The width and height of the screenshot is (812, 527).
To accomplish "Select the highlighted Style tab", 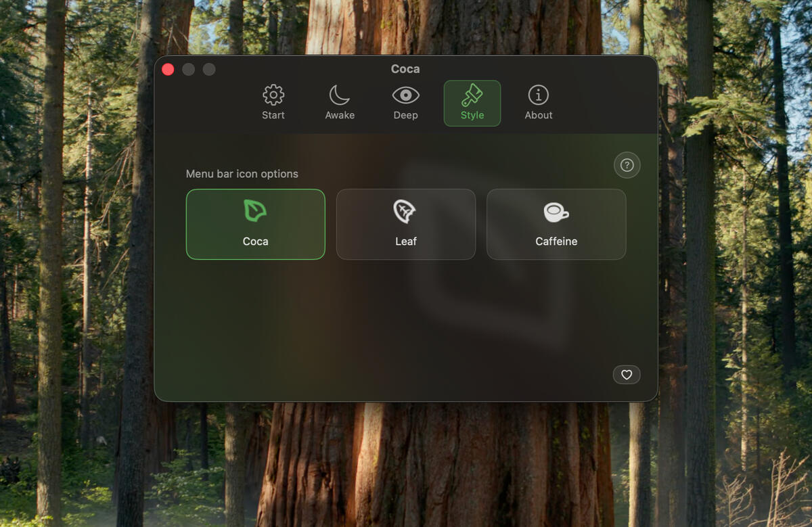I will tap(472, 103).
